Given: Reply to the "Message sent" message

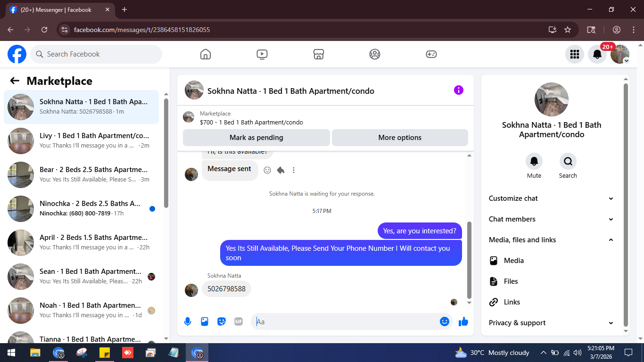Looking at the screenshot, I should pos(281,170).
